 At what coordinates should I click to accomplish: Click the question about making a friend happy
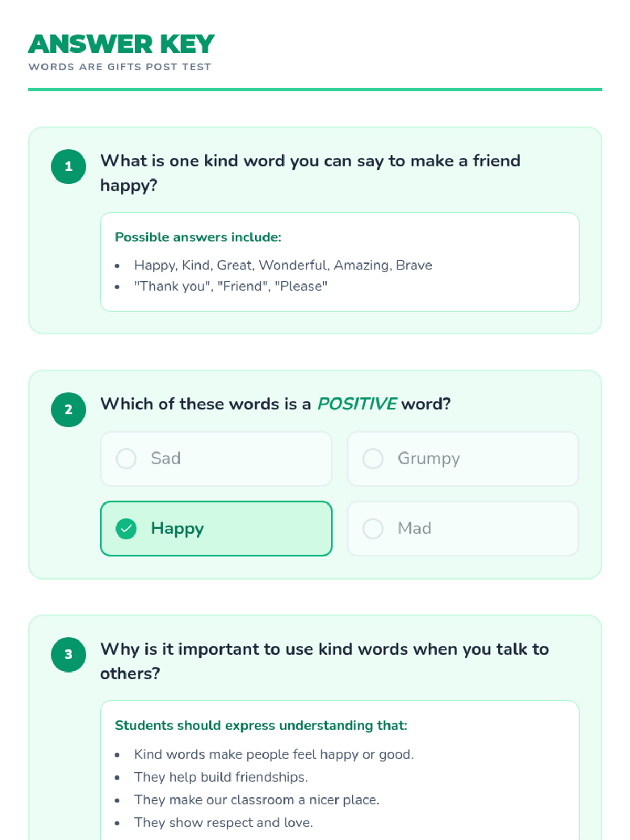pyautogui.click(x=310, y=173)
